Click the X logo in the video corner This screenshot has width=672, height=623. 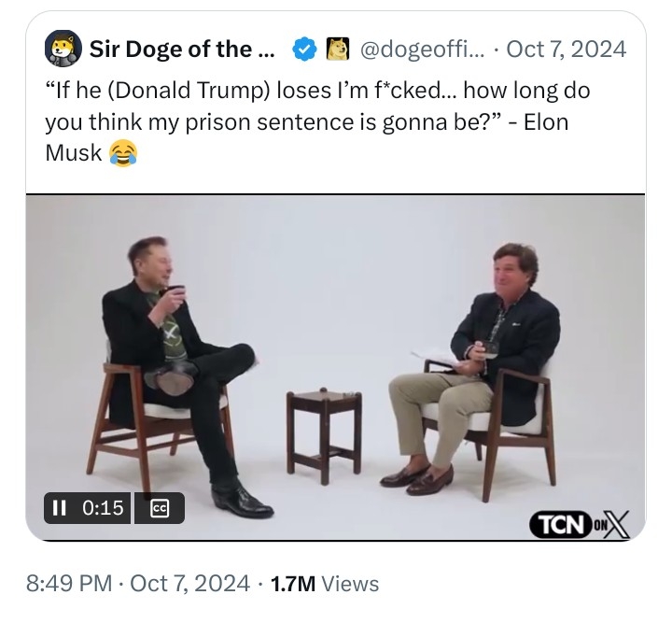tap(617, 524)
